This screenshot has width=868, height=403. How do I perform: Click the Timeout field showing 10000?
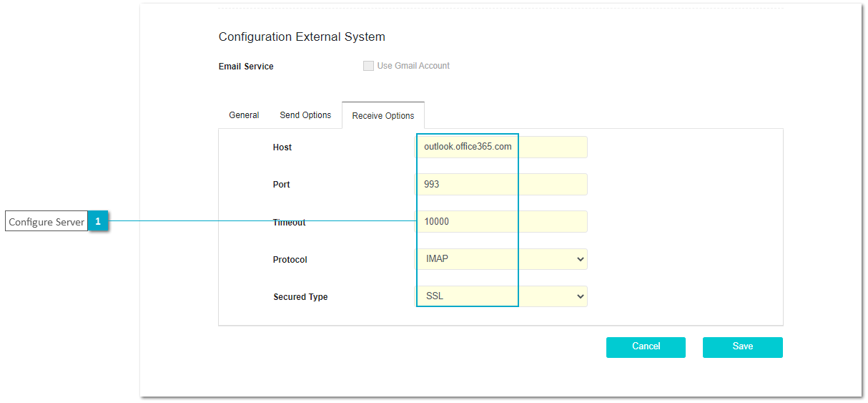pyautogui.click(x=502, y=222)
